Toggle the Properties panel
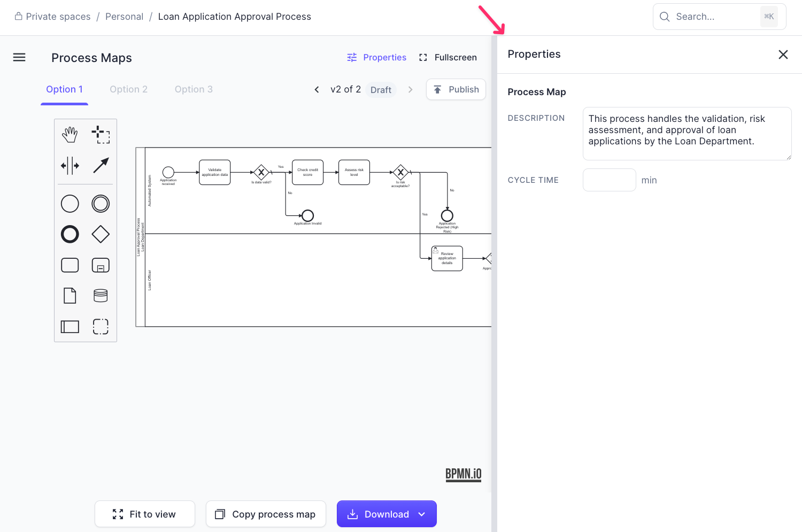This screenshot has width=802, height=532. point(376,57)
